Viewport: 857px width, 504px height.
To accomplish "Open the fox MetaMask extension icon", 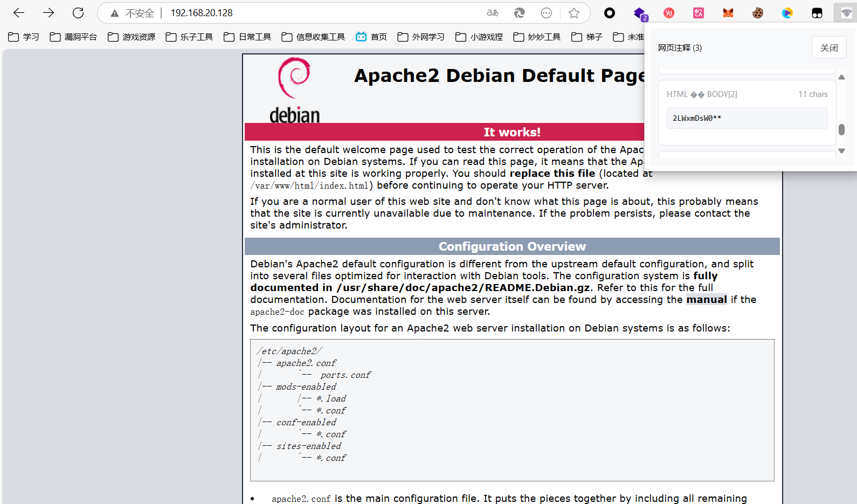I will click(728, 13).
